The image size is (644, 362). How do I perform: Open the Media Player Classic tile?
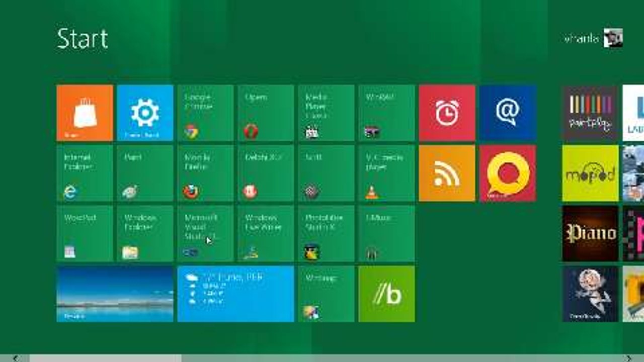pyautogui.click(x=326, y=113)
